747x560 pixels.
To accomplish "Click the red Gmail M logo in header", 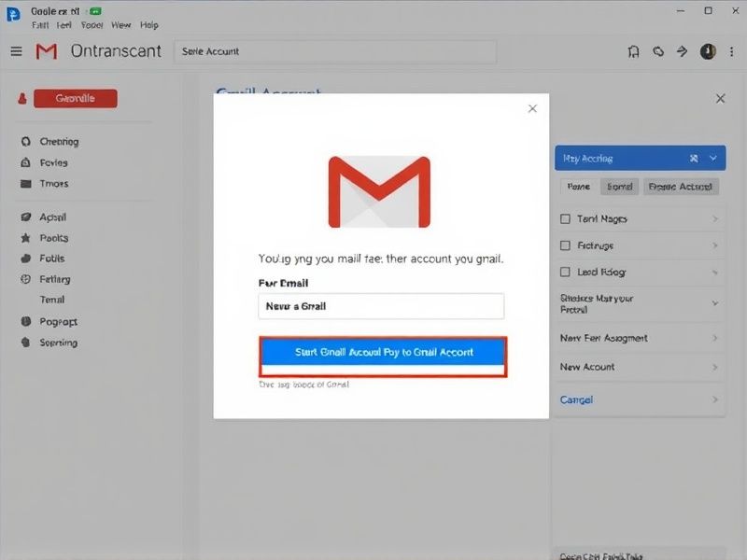I will tap(46, 51).
